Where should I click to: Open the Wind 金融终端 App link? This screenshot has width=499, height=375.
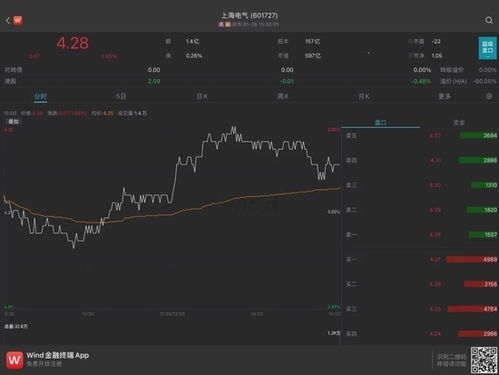point(58,355)
